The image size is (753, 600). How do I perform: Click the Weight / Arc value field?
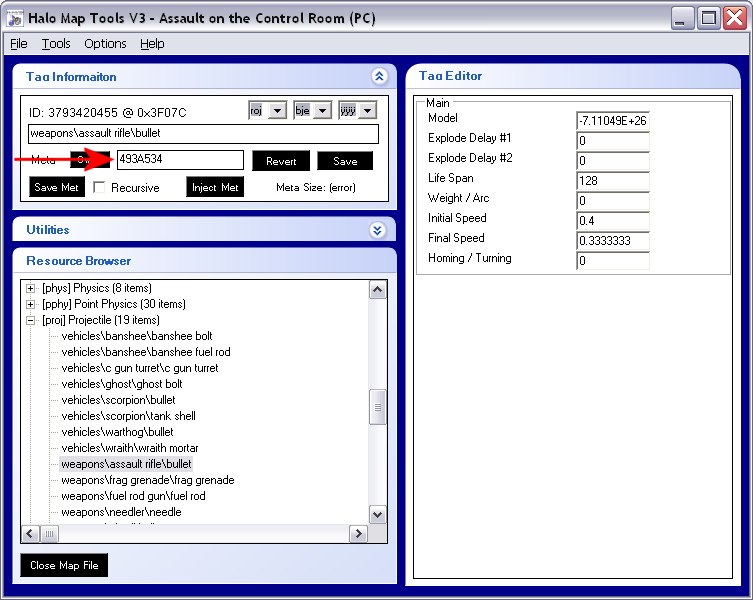pos(612,200)
